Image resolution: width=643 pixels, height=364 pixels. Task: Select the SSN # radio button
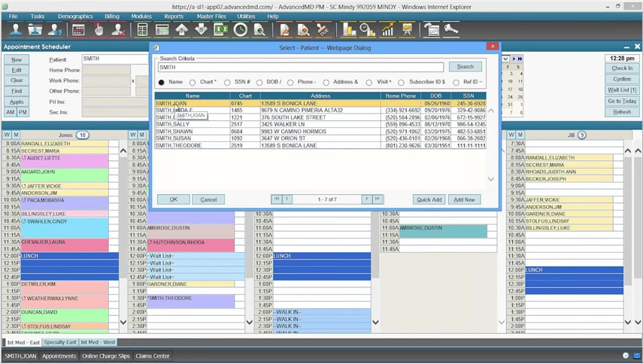coord(227,83)
